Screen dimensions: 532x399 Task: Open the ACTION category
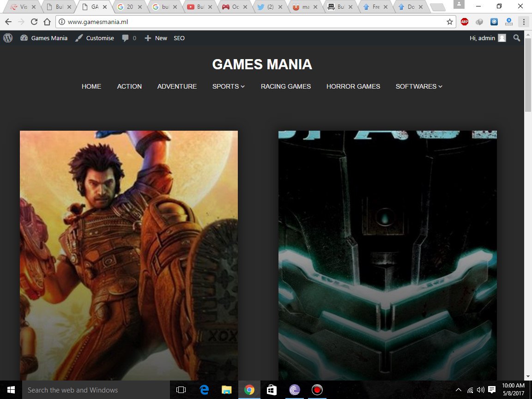(129, 86)
